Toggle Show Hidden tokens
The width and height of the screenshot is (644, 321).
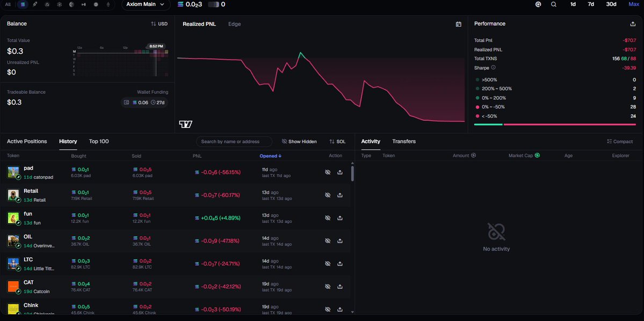point(299,142)
